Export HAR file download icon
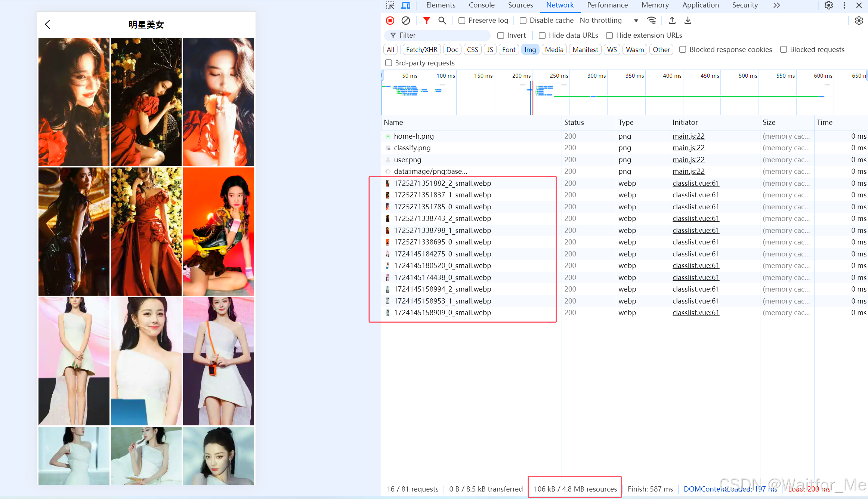The width and height of the screenshot is (868, 499). coord(688,21)
